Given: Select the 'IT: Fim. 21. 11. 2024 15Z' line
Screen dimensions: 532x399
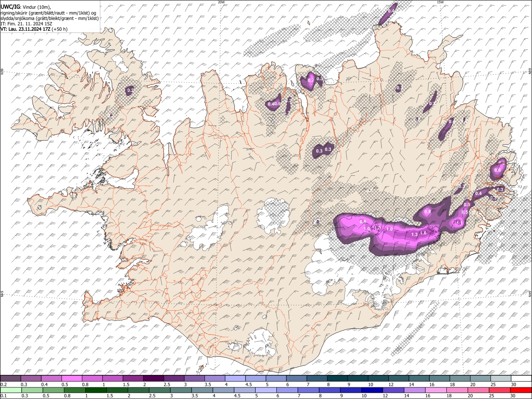Looking at the screenshot, I should pos(27,24).
